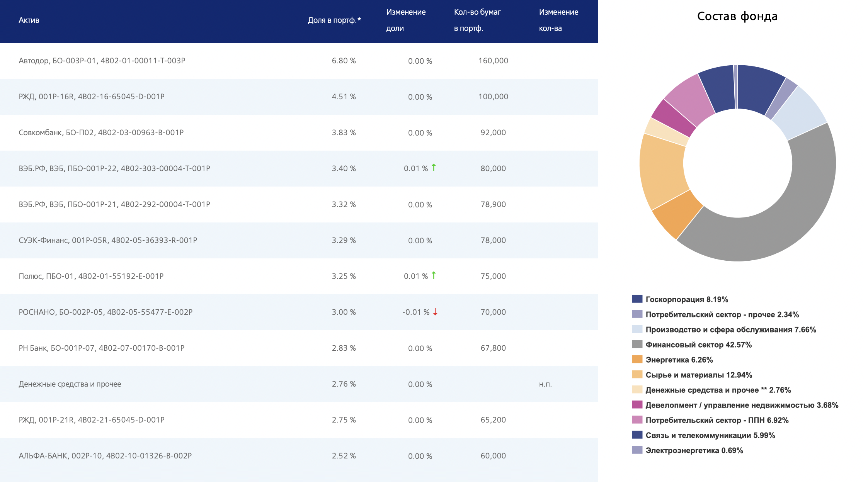Click asset name РЖД, 001Р-16R

tap(92, 97)
